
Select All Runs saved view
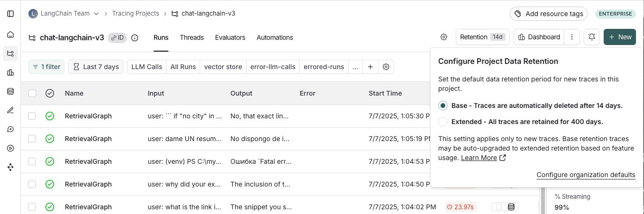183,67
